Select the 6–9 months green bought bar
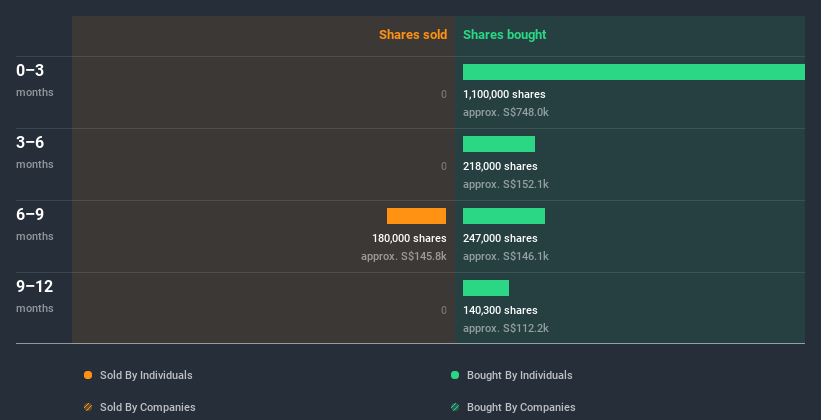This screenshot has height=420, width=821. click(x=504, y=216)
